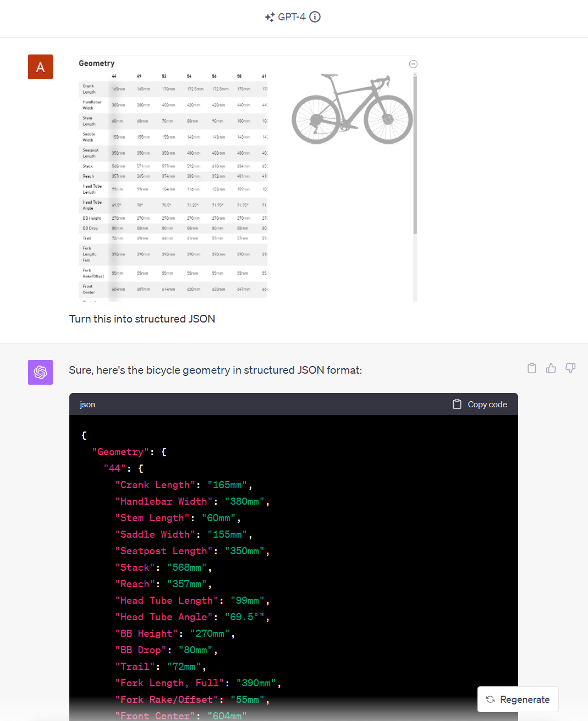This screenshot has height=721, width=588.
Task: Click the red user avatar labeled A
Action: click(x=40, y=67)
